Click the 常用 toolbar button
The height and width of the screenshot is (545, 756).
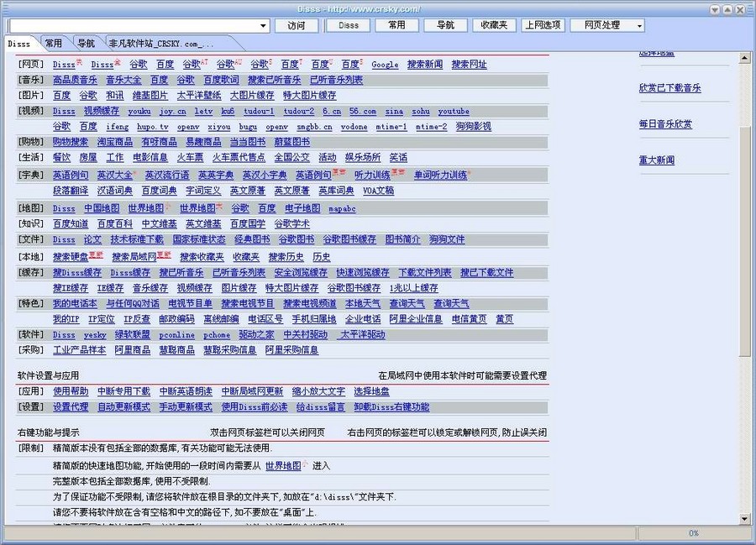pyautogui.click(x=396, y=25)
